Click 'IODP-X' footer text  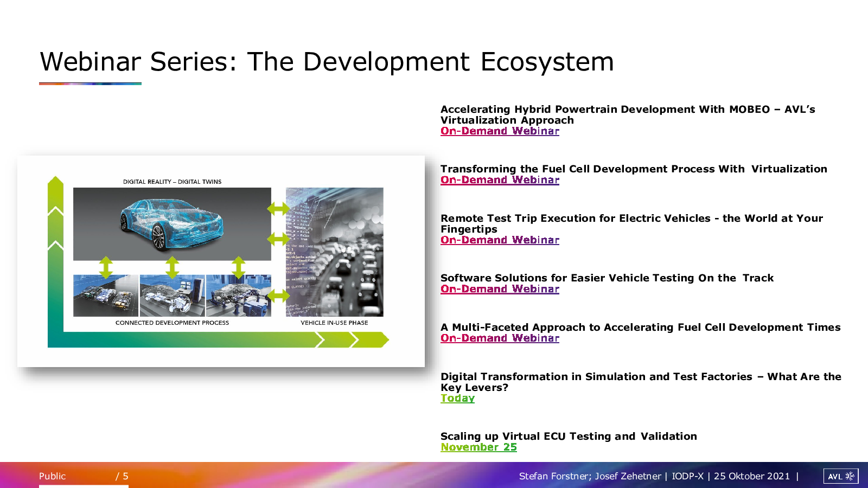tap(687, 476)
